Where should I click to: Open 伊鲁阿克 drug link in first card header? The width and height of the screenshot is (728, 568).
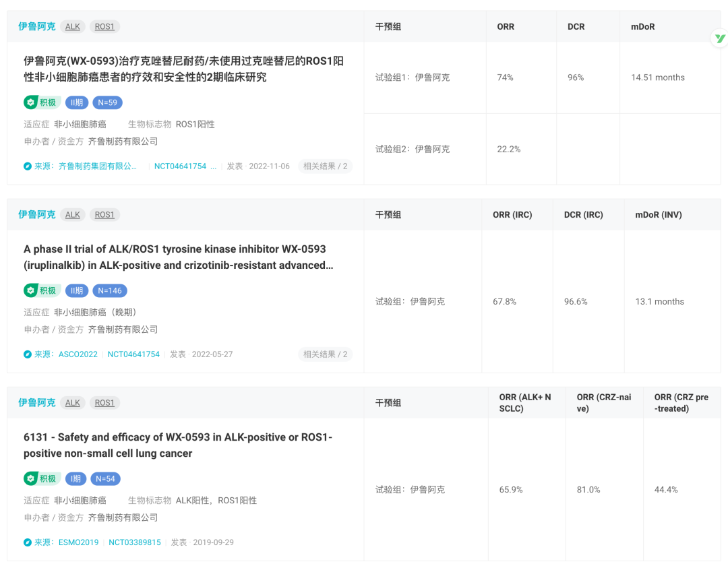(x=36, y=26)
